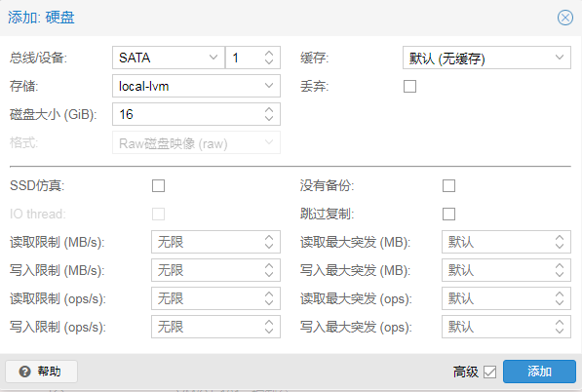
Task: Increase the SATA device number spinner
Action: point(269,54)
